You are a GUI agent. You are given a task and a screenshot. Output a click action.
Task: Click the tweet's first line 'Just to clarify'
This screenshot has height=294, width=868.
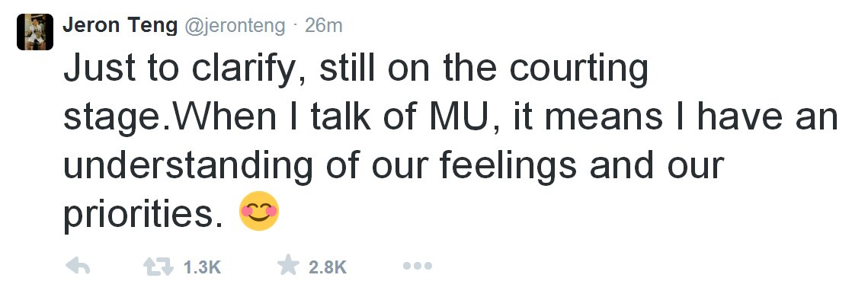(x=184, y=70)
